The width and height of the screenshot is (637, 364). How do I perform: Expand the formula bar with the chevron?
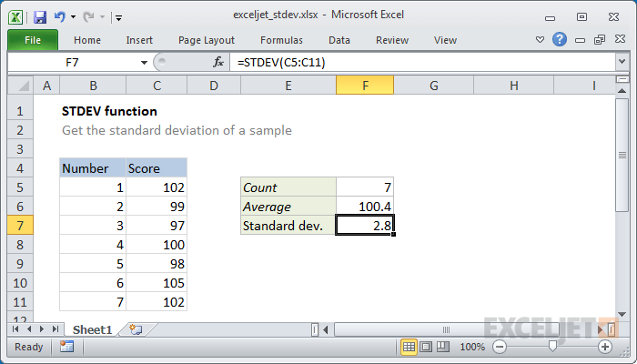pyautogui.click(x=622, y=62)
